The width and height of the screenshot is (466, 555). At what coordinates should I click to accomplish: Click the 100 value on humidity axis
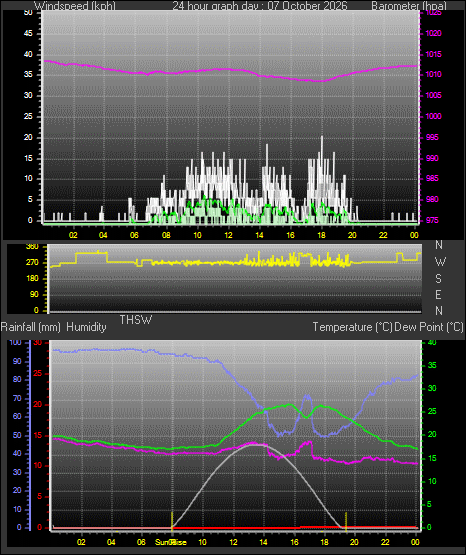15,342
